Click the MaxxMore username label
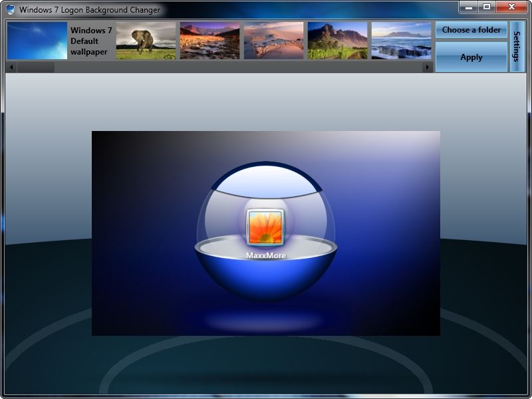532x399 pixels. coord(266,255)
